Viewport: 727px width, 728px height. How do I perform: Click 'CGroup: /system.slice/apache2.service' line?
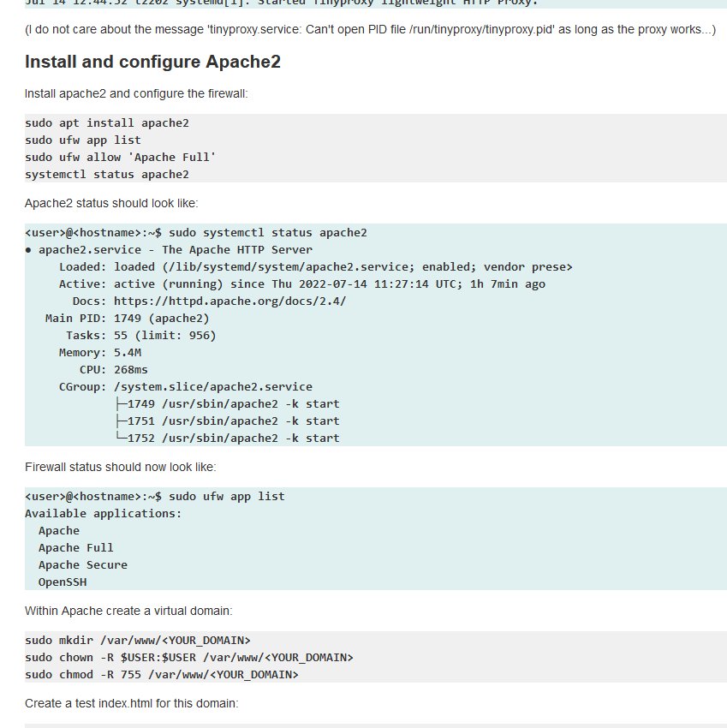click(186, 387)
